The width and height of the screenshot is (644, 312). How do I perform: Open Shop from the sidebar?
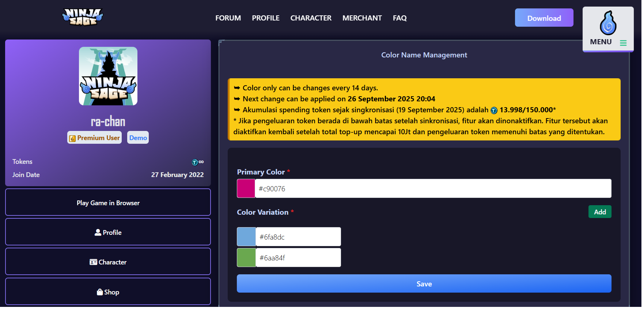click(x=108, y=292)
